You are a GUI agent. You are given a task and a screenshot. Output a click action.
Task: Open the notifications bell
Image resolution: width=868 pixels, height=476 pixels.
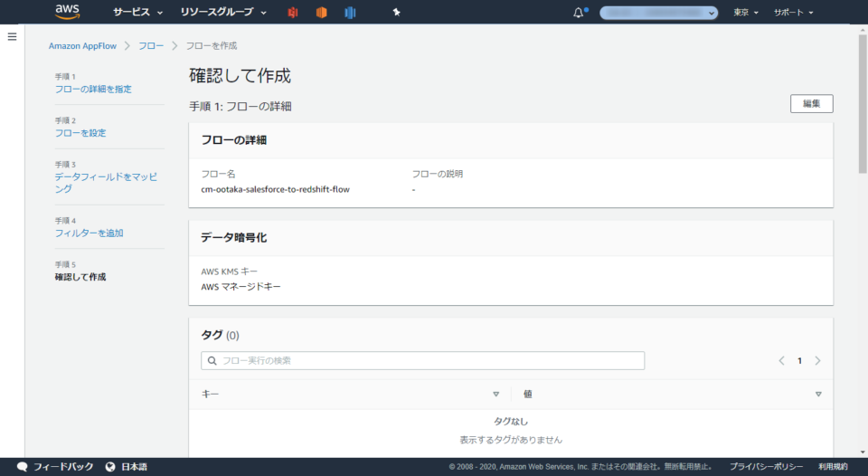[579, 12]
